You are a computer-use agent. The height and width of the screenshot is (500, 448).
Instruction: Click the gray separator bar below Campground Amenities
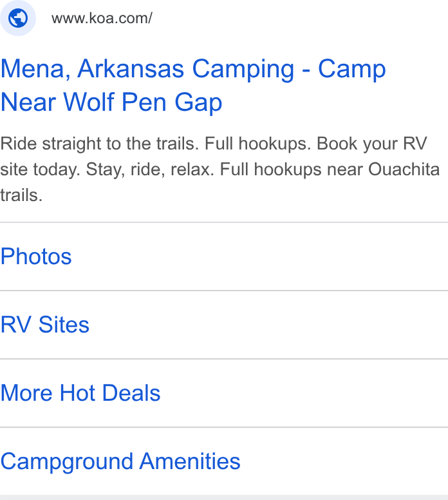pyautogui.click(x=224, y=497)
